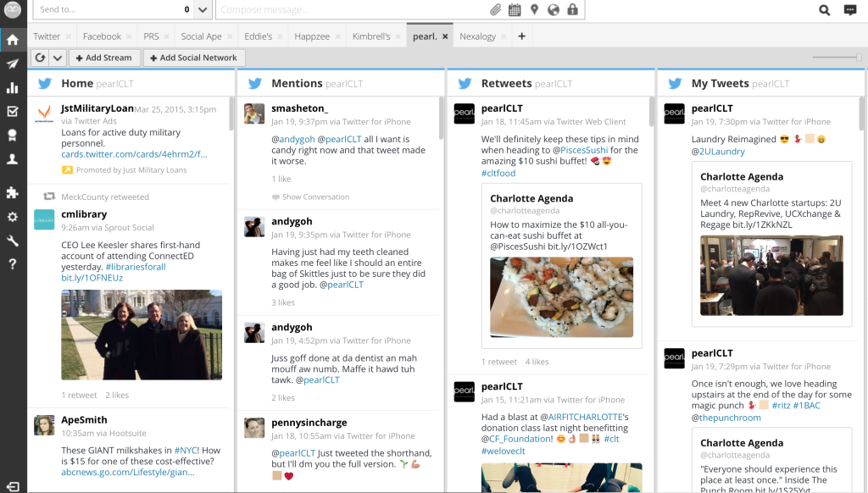868x493 pixels.
Task: Open search with the magnifier icon
Action: (x=824, y=10)
